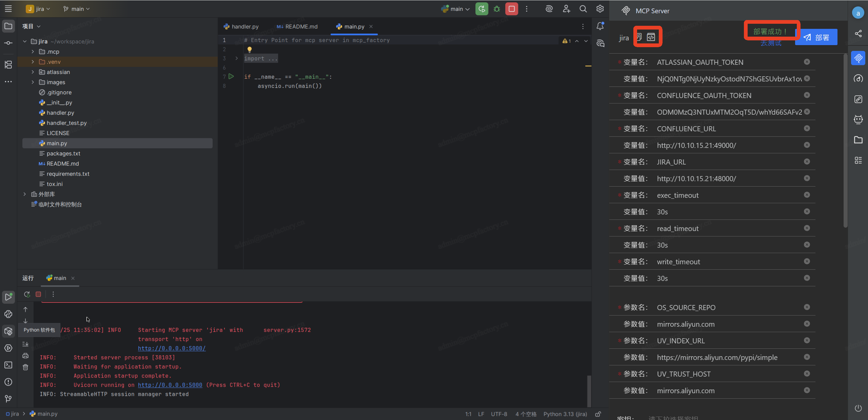Click the code view icon next to jira
This screenshot has width=868, height=420.
pyautogui.click(x=651, y=37)
